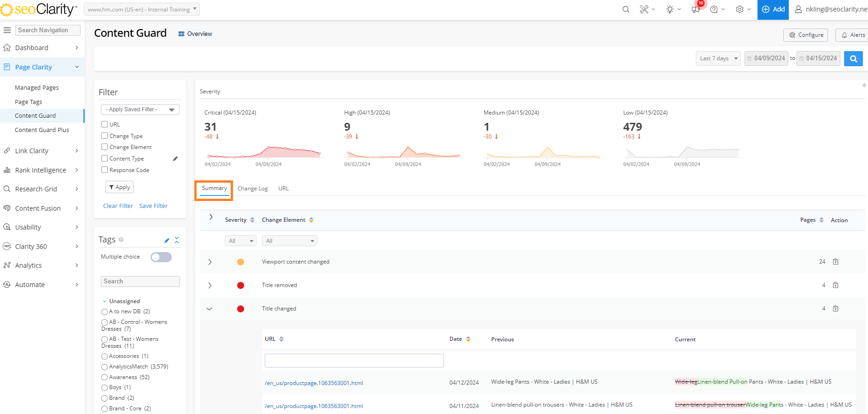
Task: Click the hamburger menu icon beside Search Navigation
Action: 7,30
